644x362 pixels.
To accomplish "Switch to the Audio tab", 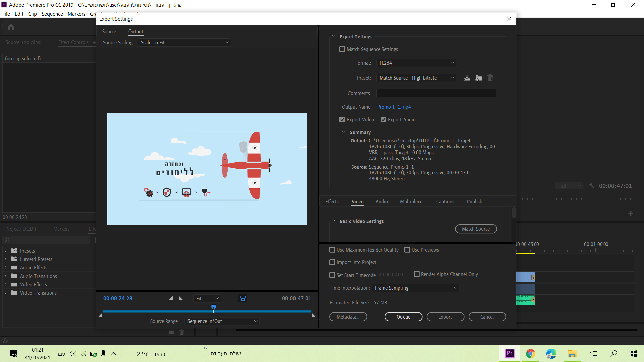I will click(382, 202).
